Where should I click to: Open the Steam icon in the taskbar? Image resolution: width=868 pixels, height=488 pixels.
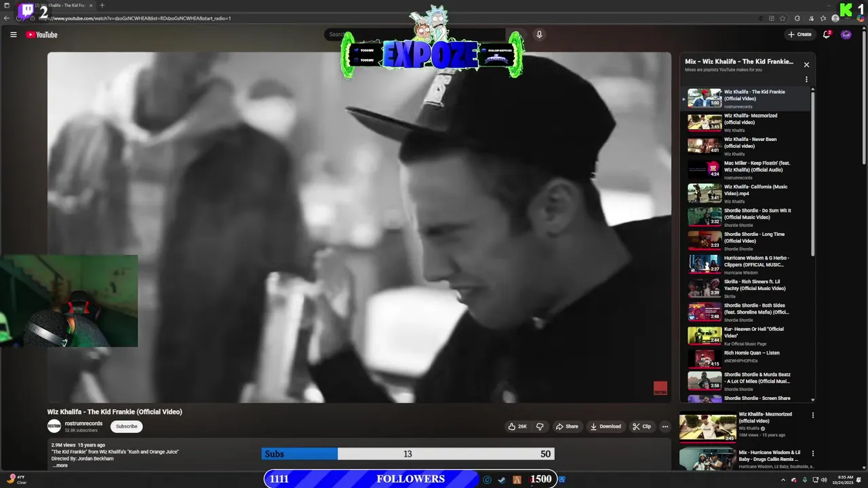[502, 480]
